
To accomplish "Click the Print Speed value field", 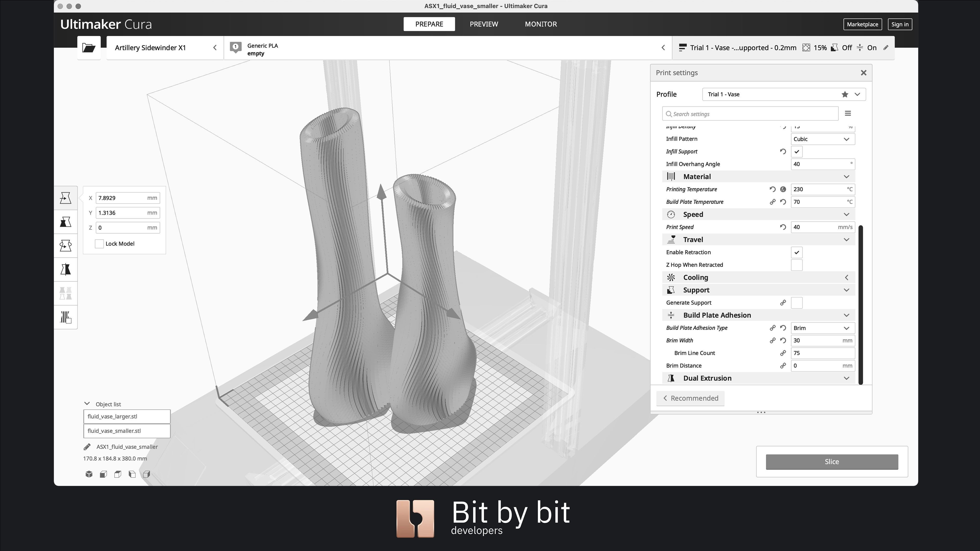I will pos(823,227).
